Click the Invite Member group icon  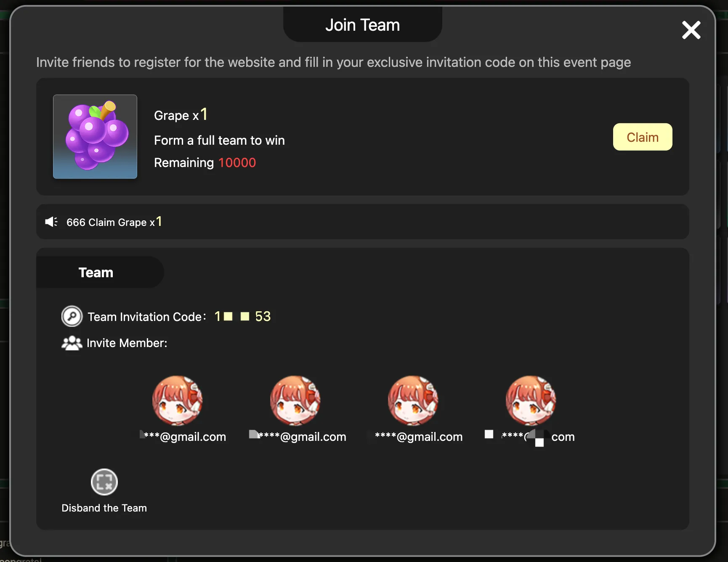[72, 343]
